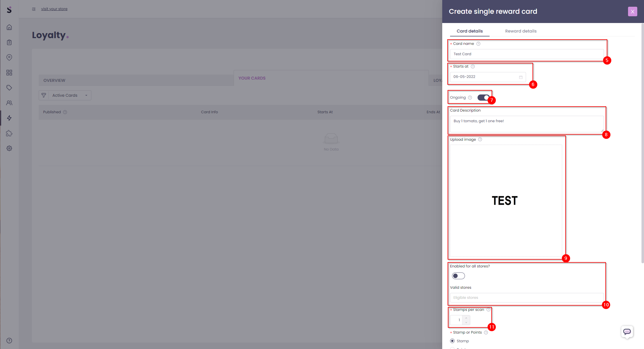Open the Eligible stores dropdown
644x349 pixels.
click(x=527, y=297)
